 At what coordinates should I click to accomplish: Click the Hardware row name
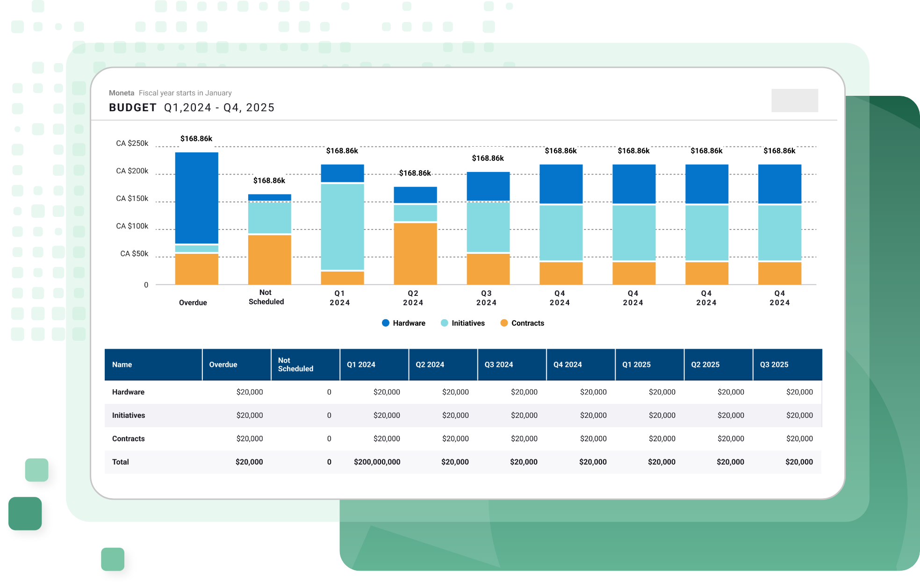pyautogui.click(x=128, y=392)
